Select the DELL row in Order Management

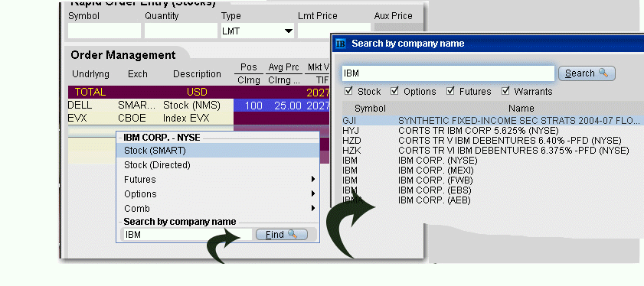point(199,106)
